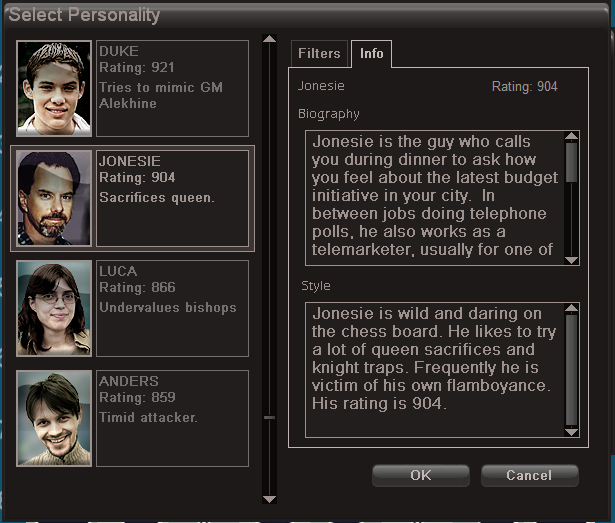This screenshot has height=523, width=615.
Task: Open the Info tab
Action: (x=371, y=53)
